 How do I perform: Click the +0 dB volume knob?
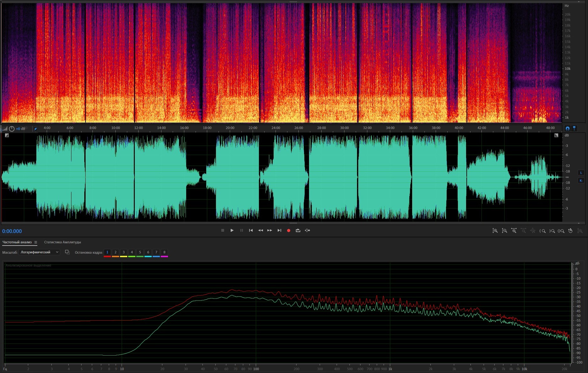[x=12, y=129]
